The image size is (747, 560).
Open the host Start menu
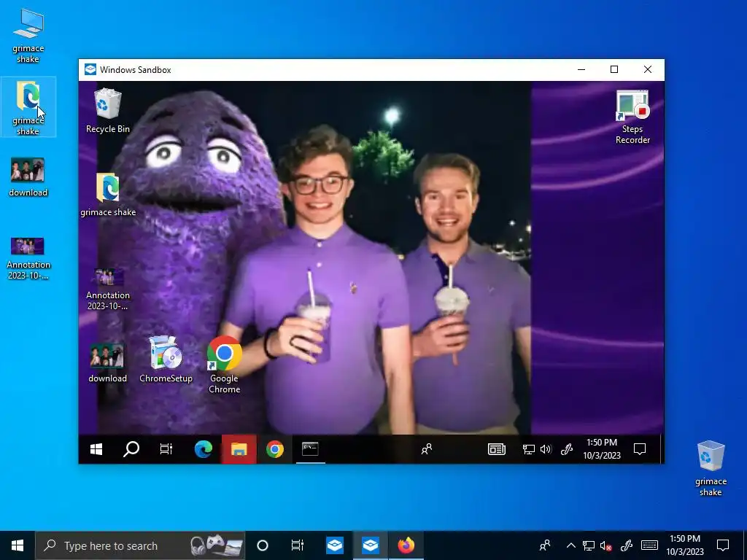[18, 545]
